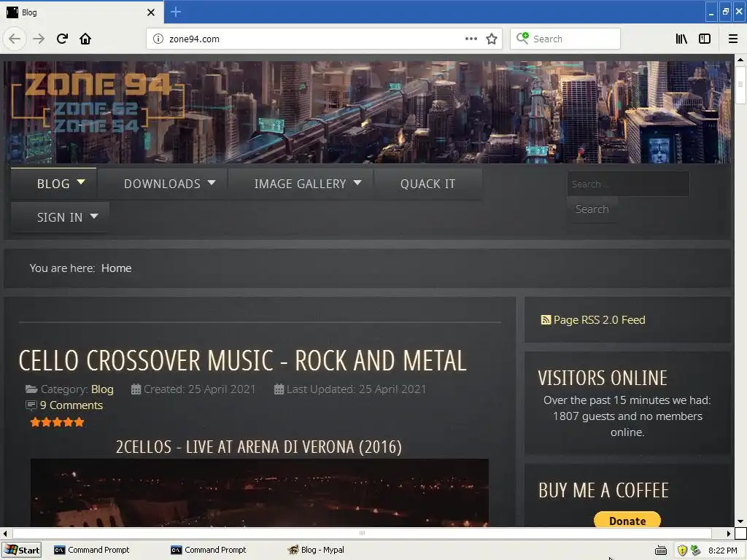Image resolution: width=747 pixels, height=560 pixels.
Task: Click the vertical scrollbar up arrow
Action: pos(740,60)
